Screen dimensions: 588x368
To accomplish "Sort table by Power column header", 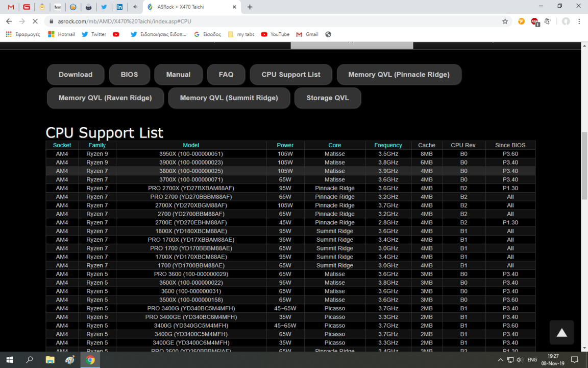I will pos(285,145).
